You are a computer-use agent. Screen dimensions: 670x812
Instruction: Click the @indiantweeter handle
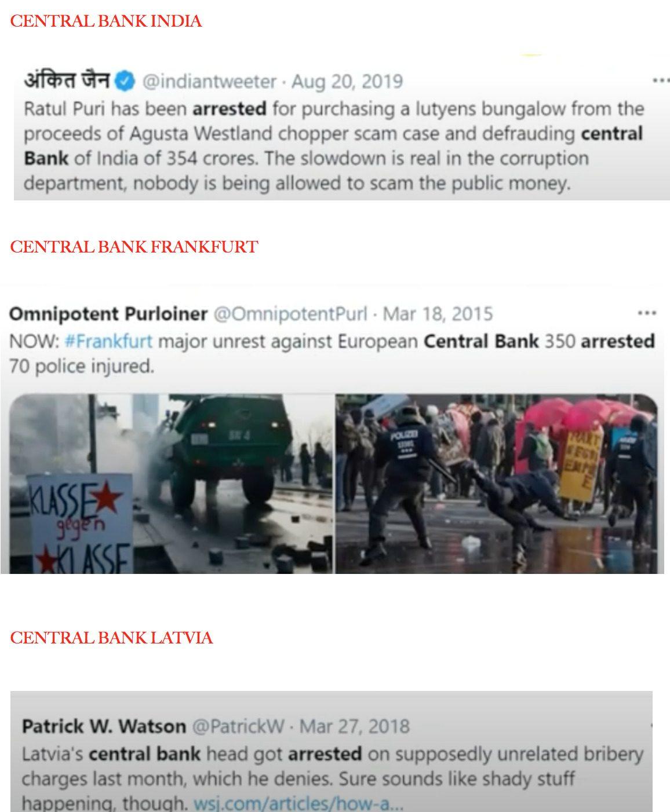point(209,81)
